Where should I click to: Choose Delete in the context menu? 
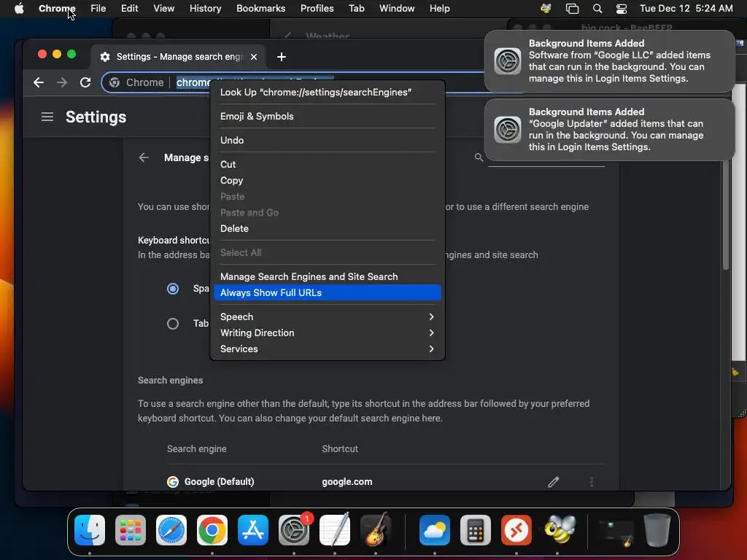pyautogui.click(x=328, y=228)
